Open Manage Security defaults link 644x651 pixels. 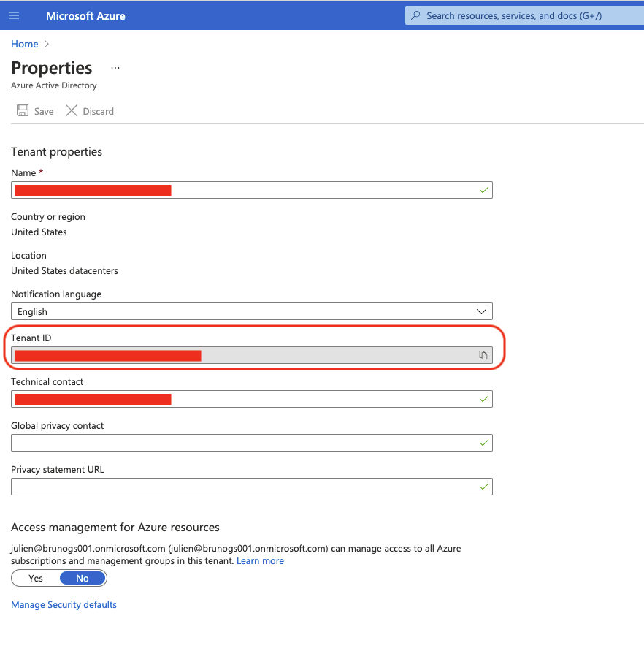[64, 604]
